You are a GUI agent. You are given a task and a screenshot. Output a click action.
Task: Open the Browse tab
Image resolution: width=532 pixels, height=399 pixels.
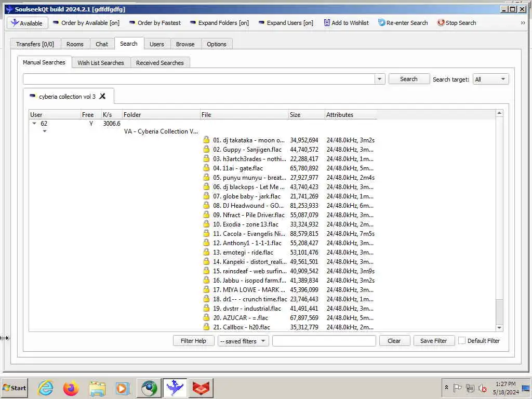pos(185,44)
